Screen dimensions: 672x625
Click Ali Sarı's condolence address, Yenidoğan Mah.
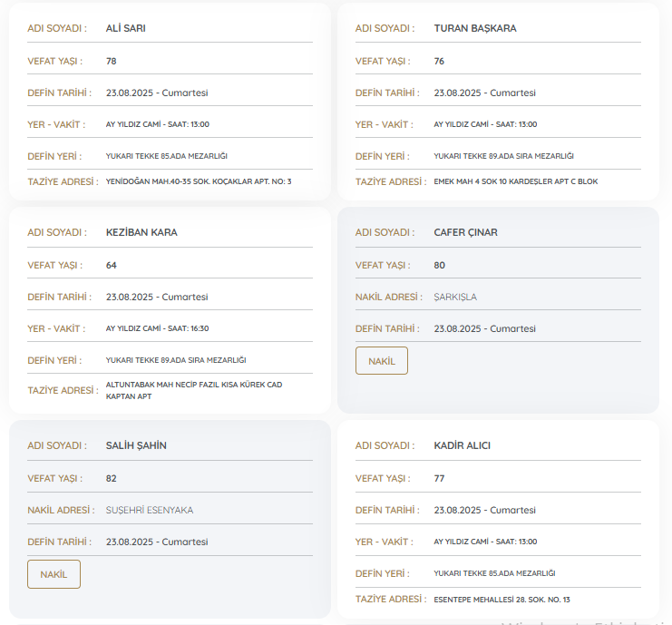(x=199, y=181)
